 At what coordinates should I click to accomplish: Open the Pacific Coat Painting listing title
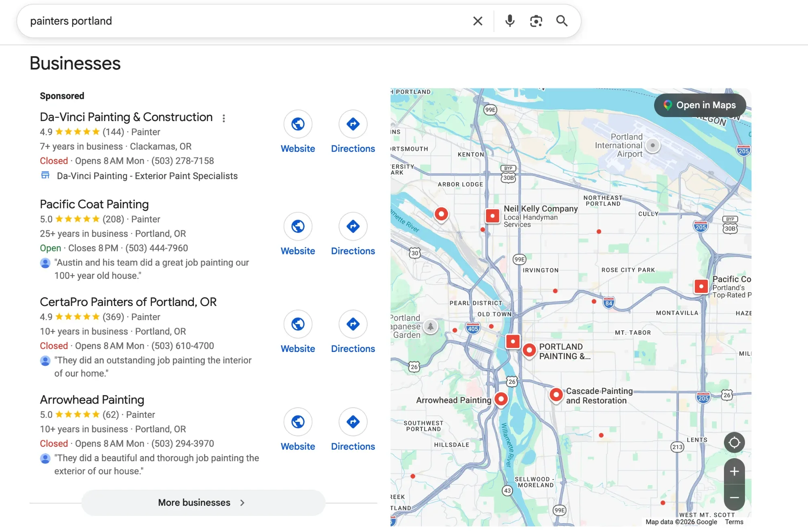pyautogui.click(x=94, y=204)
